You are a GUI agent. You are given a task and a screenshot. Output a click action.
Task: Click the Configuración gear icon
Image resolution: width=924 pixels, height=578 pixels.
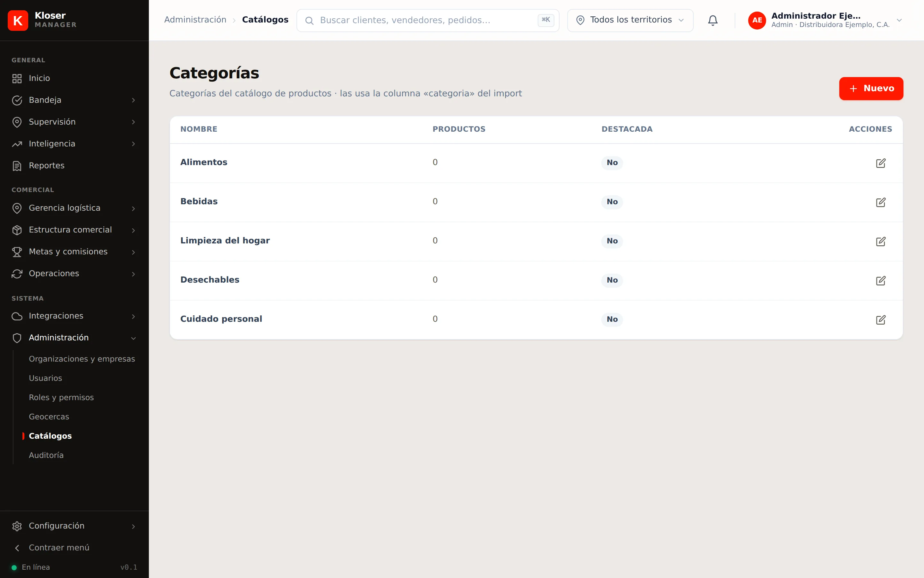coord(17,526)
